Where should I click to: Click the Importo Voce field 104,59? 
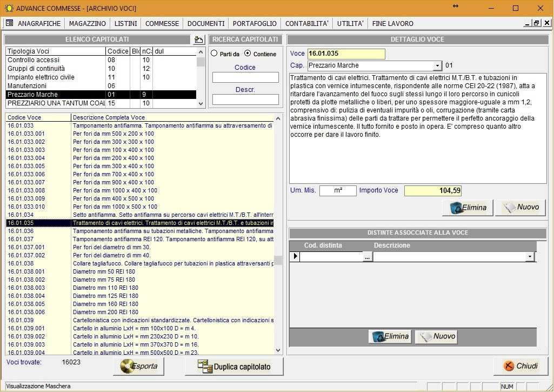point(433,190)
